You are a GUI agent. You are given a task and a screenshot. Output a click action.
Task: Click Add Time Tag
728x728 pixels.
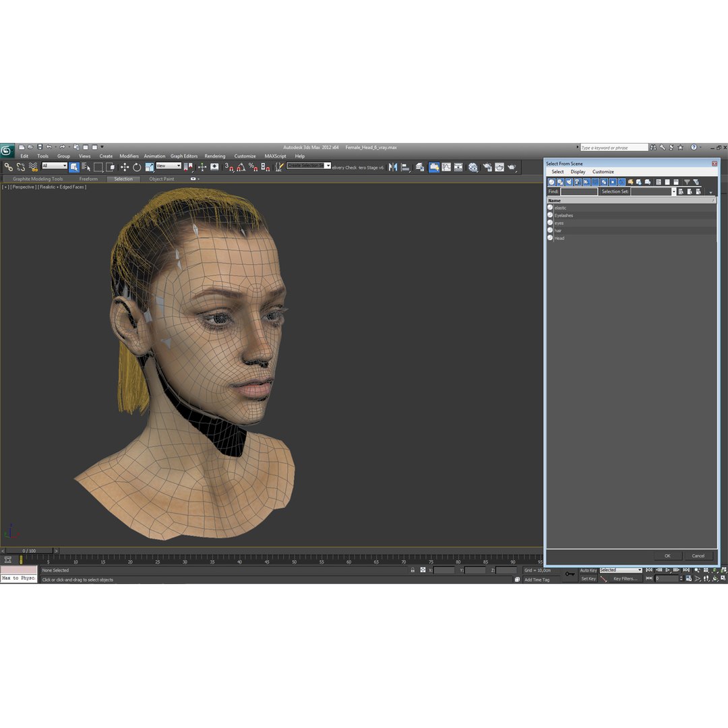[x=537, y=580]
